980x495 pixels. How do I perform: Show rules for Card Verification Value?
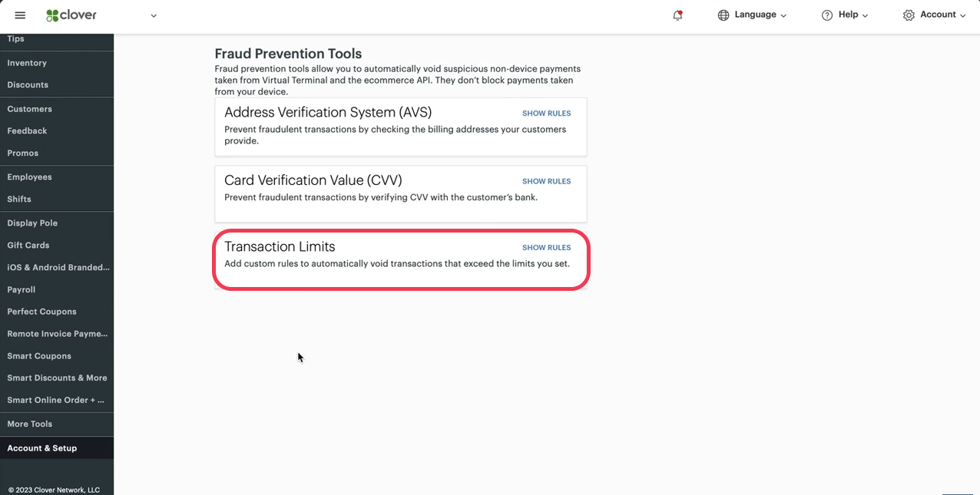coord(546,182)
